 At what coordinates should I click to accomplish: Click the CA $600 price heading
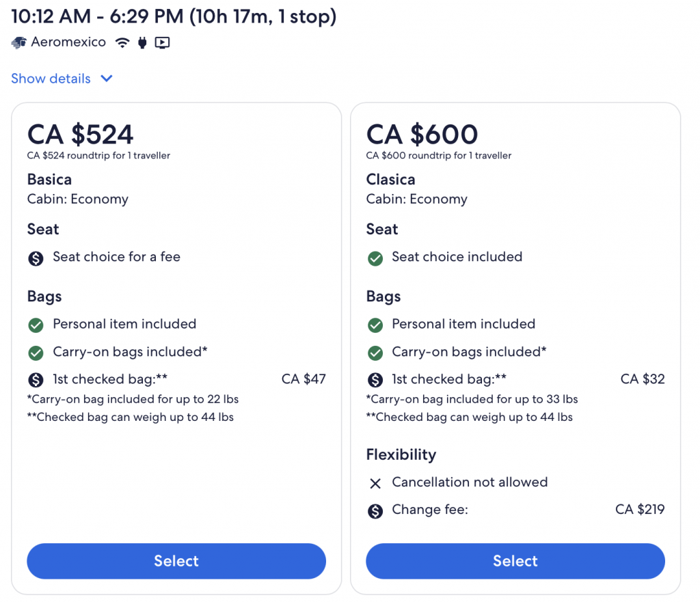click(422, 135)
